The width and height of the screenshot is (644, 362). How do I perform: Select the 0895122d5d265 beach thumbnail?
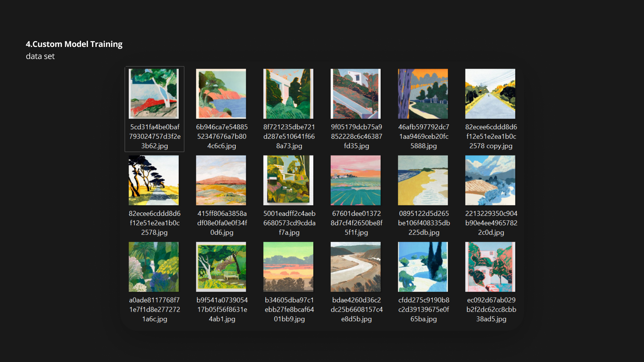point(423,180)
